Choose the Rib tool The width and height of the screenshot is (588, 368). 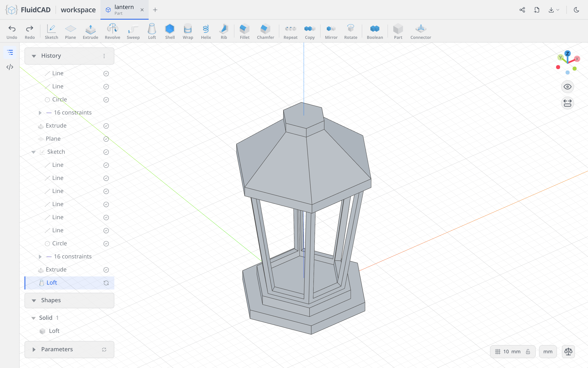point(224,32)
